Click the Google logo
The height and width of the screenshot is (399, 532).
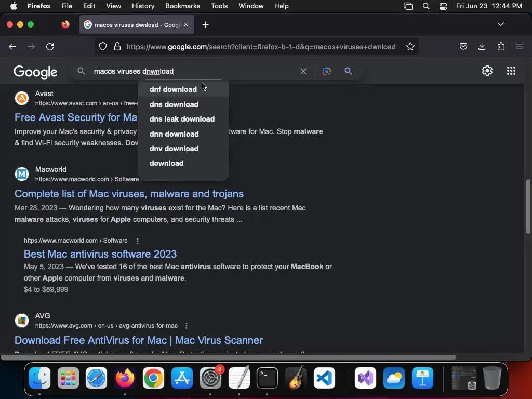click(35, 72)
